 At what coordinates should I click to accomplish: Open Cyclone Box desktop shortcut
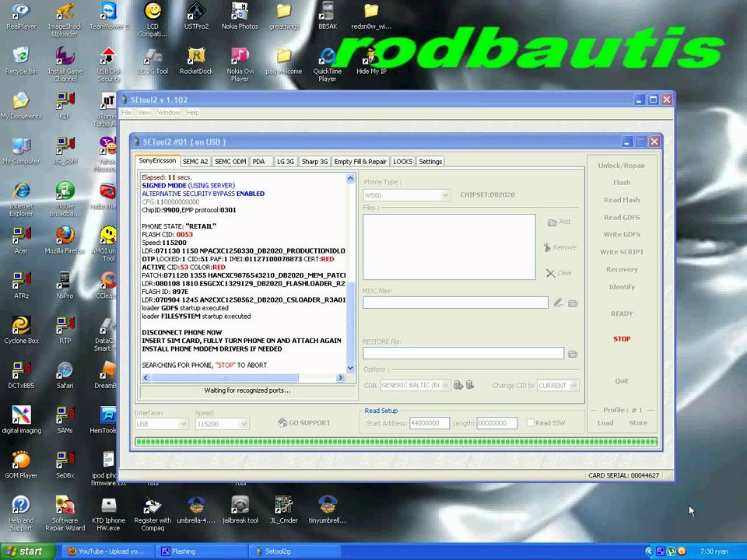(21, 330)
